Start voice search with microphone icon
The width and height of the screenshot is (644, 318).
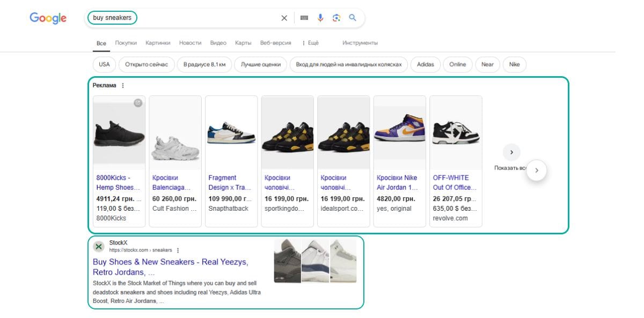(x=320, y=18)
